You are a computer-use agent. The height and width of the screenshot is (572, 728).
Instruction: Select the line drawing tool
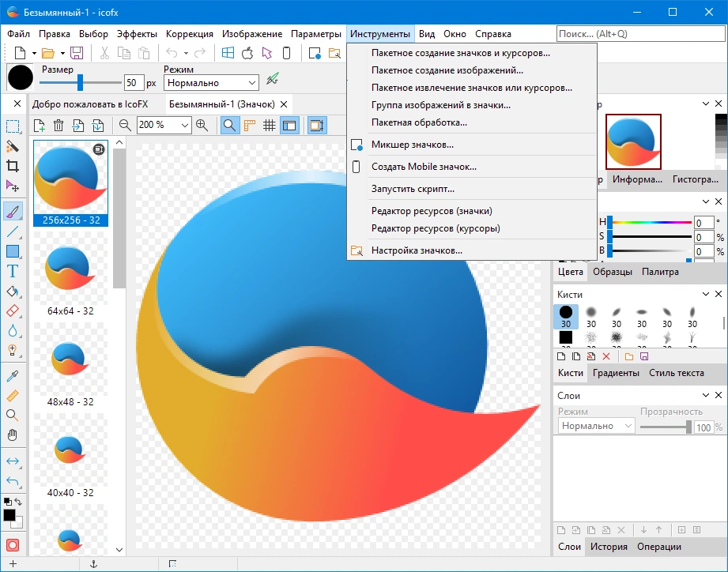(x=13, y=231)
